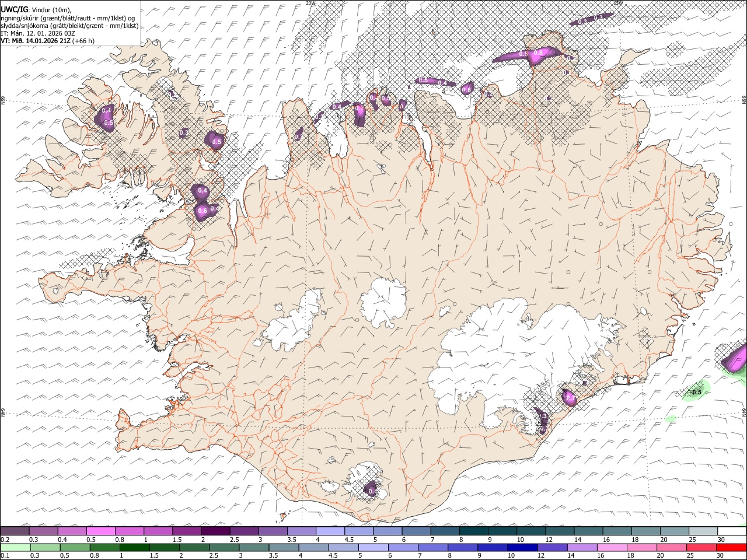
Task: Click the '4.5' label in the upper legend row
Action: (349, 540)
